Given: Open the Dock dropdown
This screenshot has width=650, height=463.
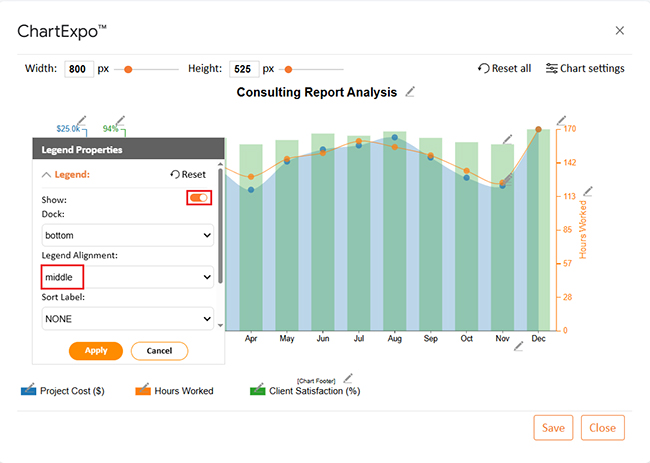Looking at the screenshot, I should 128,235.
